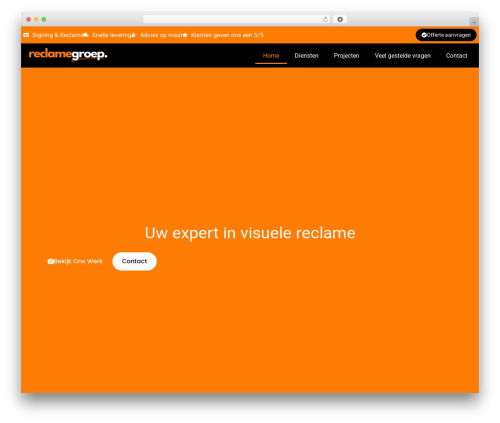Minimize window with the yellow button
The image size is (500, 423).
pyautogui.click(x=36, y=19)
